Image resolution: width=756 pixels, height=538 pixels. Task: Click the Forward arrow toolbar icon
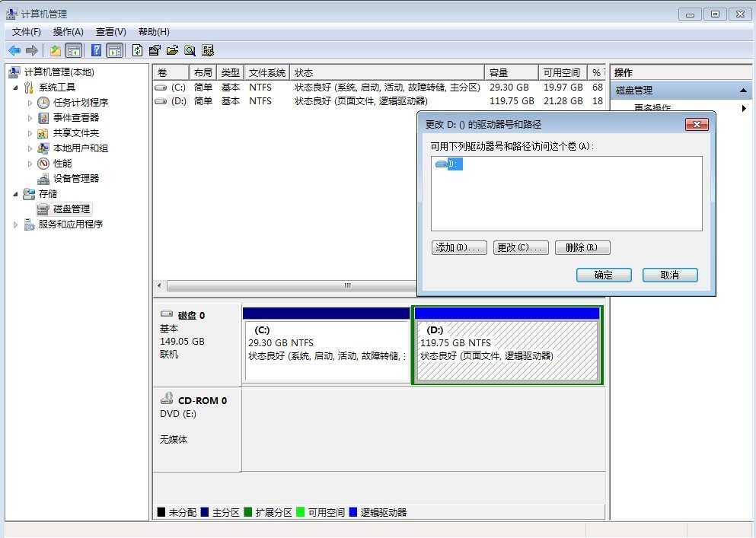pos(32,50)
